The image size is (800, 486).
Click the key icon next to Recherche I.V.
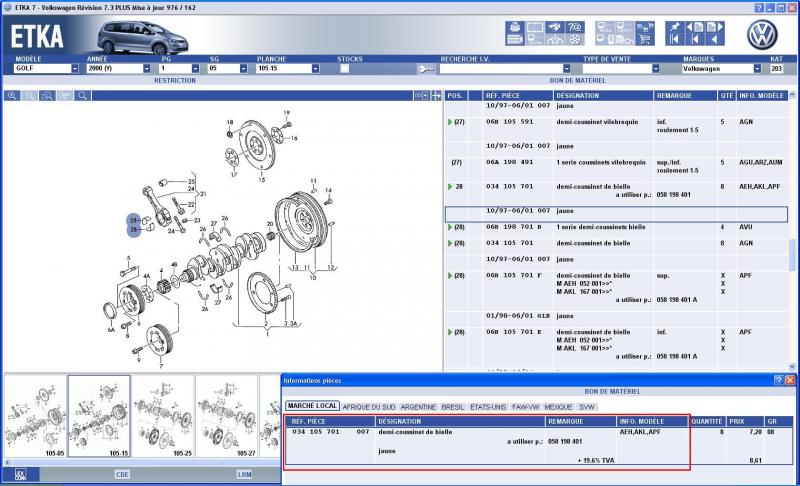[426, 69]
